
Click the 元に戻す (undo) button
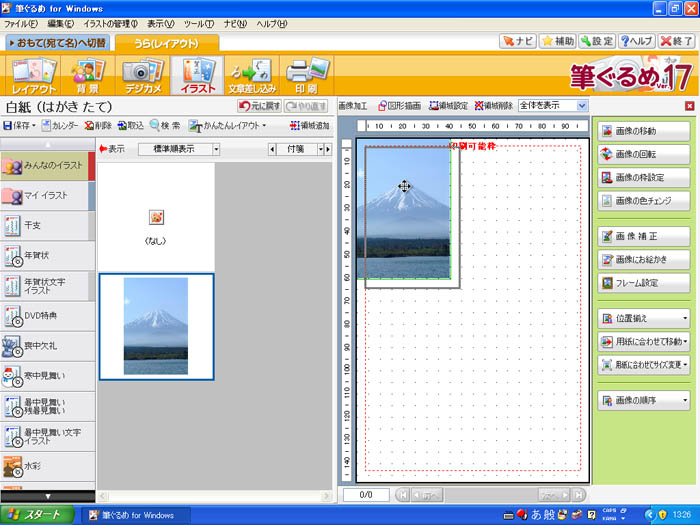pyautogui.click(x=257, y=105)
